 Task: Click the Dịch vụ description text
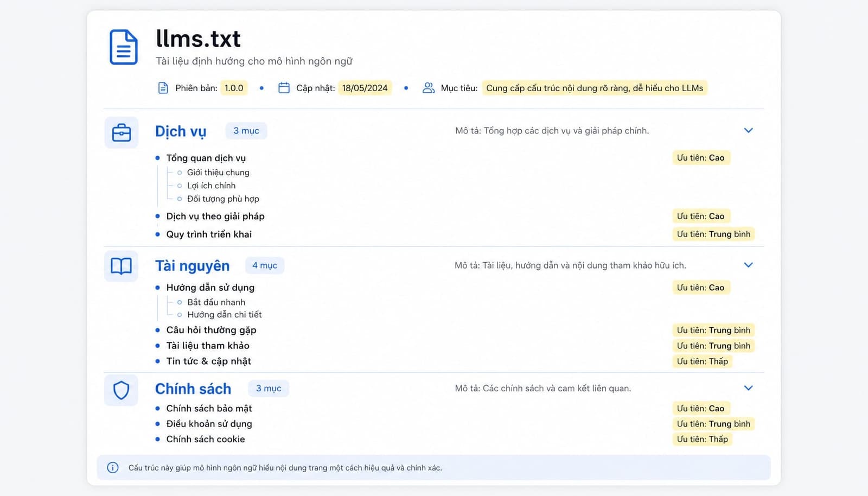click(x=552, y=131)
